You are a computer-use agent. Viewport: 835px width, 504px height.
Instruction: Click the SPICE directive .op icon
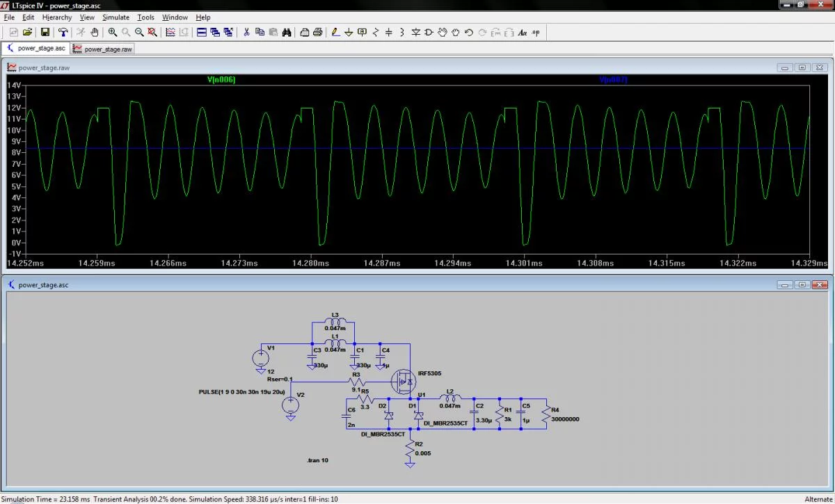(x=535, y=32)
